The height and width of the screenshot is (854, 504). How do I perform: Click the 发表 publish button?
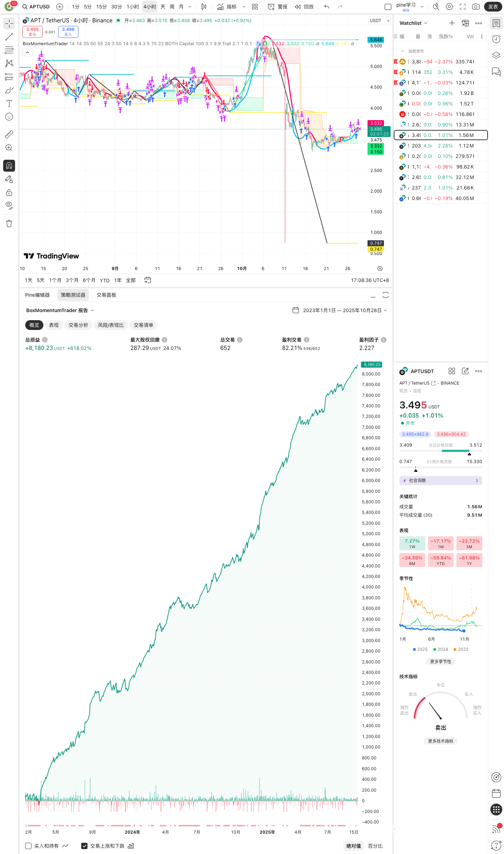[493, 7]
